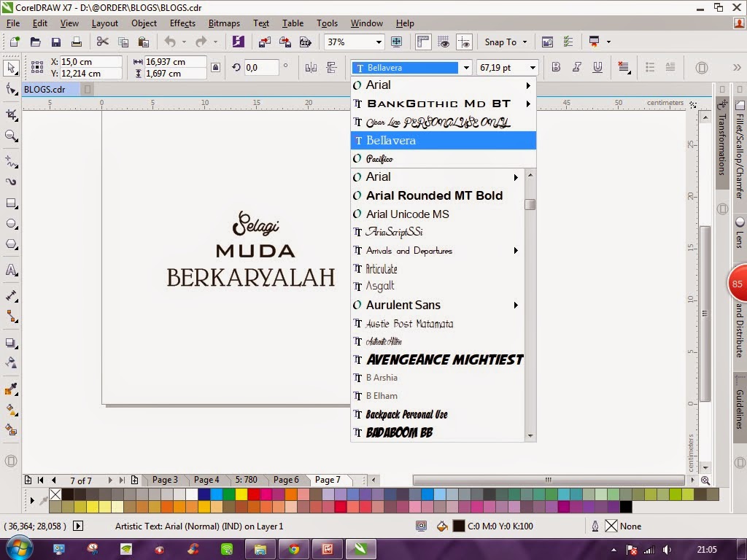The width and height of the screenshot is (747, 560).
Task: Click the Cut scissors icon
Action: [102, 42]
